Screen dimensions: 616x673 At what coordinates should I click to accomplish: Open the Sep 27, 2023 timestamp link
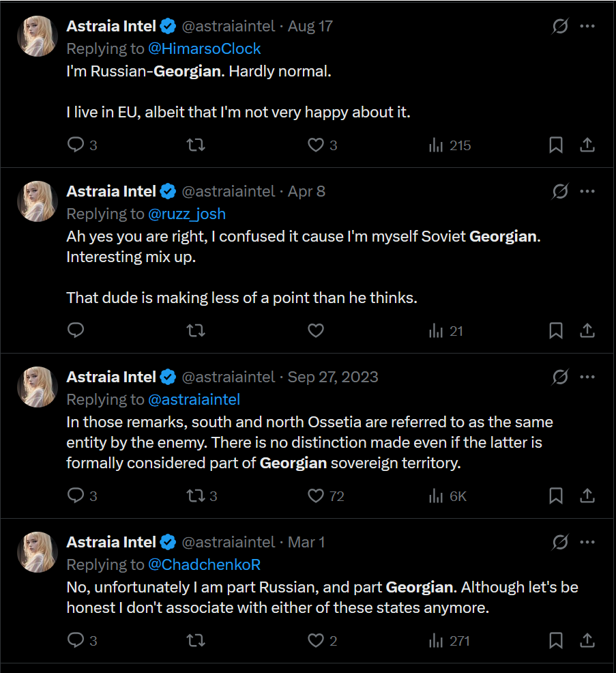click(x=333, y=377)
